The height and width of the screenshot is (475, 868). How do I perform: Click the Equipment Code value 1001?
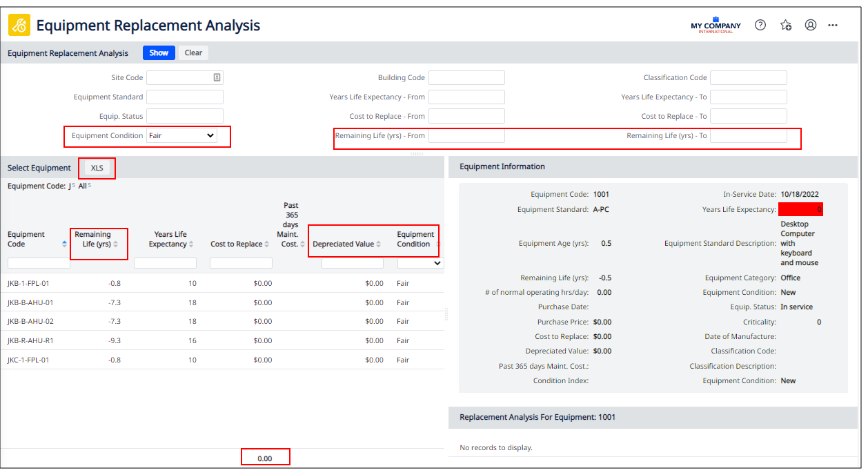pos(601,195)
